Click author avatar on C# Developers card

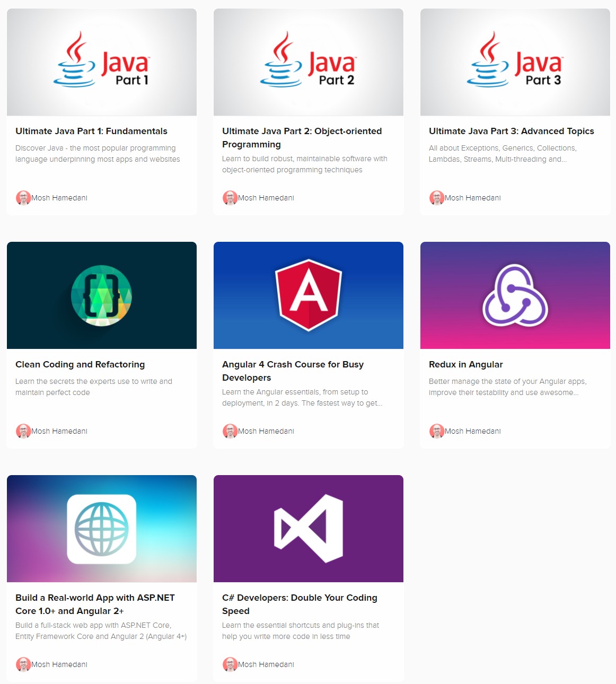point(230,664)
